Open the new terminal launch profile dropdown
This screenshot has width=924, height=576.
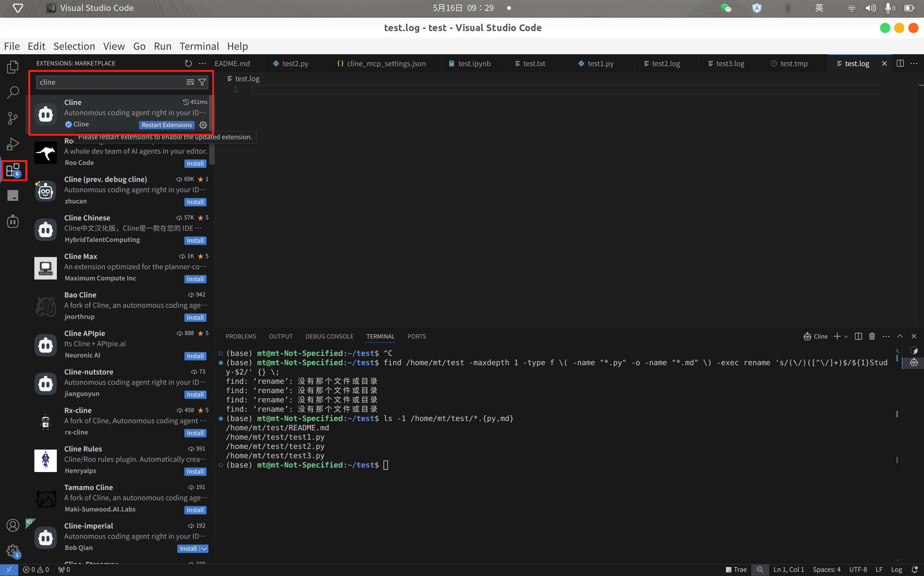pos(846,336)
